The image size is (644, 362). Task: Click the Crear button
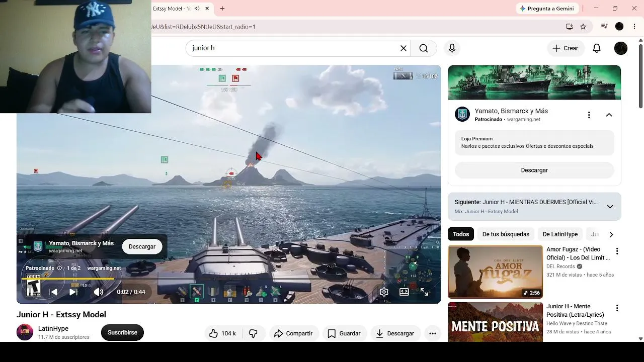point(565,48)
